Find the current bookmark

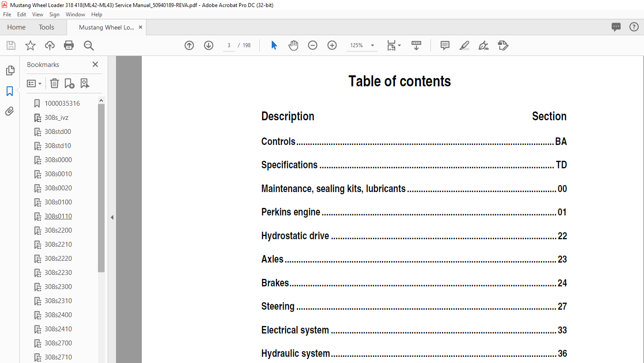(x=85, y=83)
